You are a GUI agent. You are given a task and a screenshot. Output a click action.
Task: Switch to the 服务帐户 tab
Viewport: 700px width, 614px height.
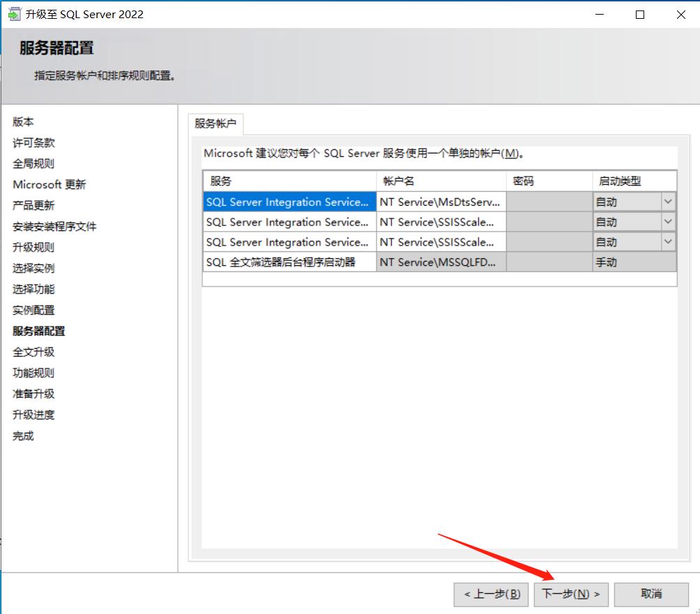click(215, 123)
